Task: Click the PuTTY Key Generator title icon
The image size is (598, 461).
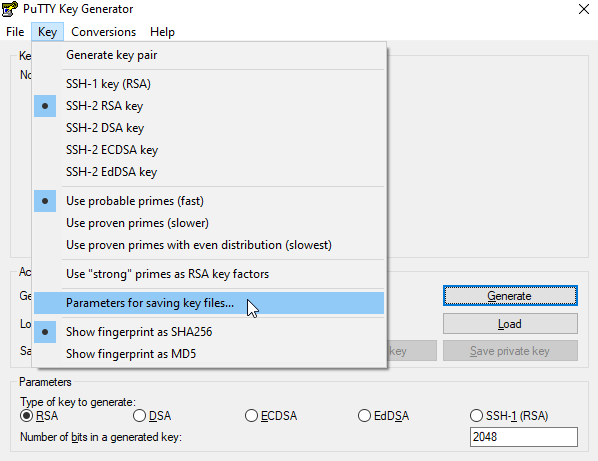Action: pyautogui.click(x=10, y=9)
